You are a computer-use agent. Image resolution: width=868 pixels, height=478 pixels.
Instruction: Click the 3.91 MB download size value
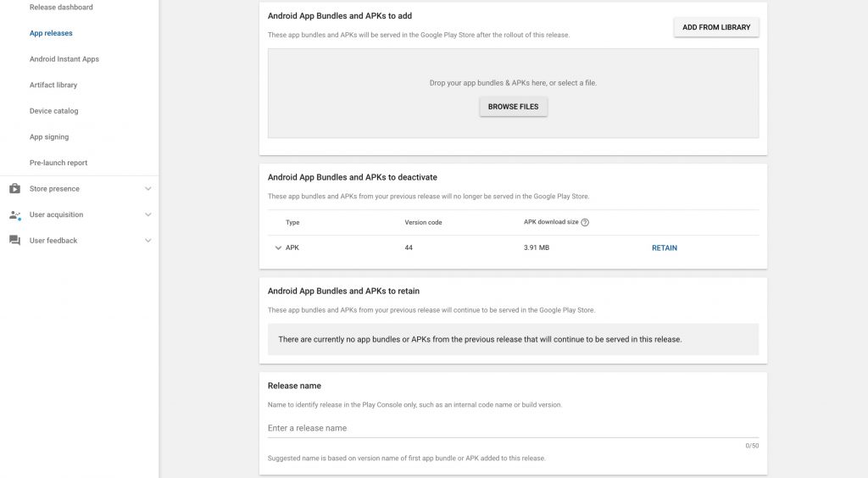(537, 247)
